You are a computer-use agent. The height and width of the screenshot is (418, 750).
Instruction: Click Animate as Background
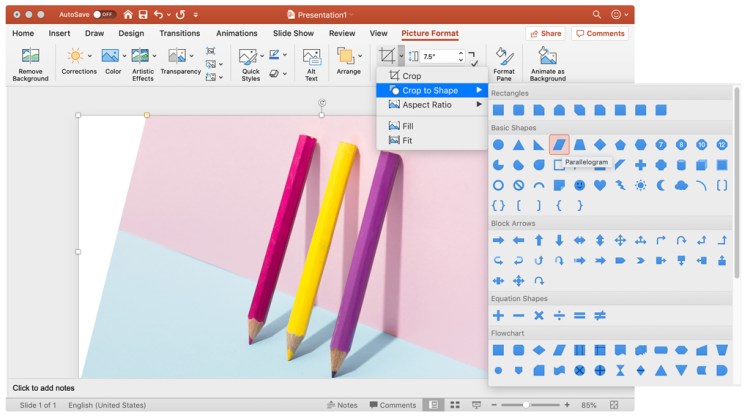coord(548,65)
